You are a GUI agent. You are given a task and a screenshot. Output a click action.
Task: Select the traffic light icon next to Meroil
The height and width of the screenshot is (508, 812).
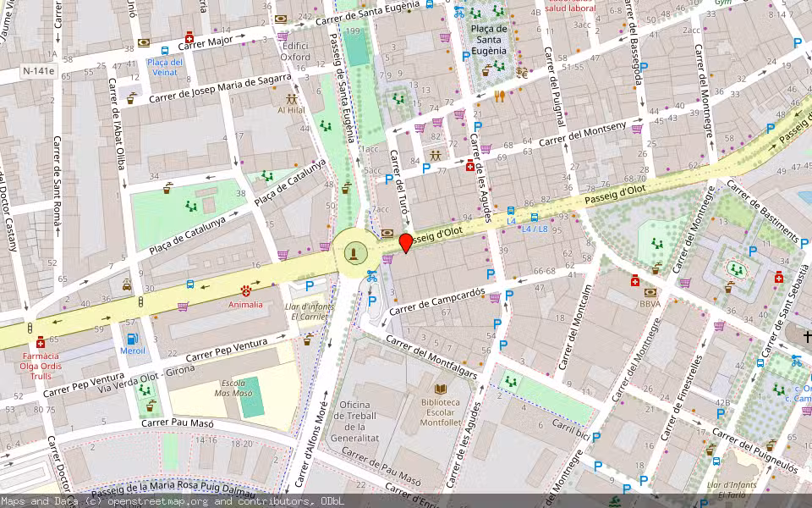click(140, 301)
